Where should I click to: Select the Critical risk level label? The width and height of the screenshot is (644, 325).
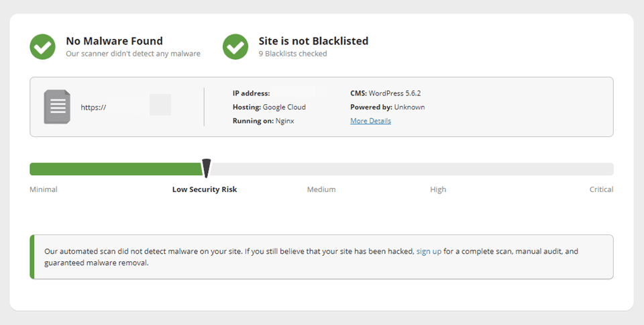[x=601, y=189]
